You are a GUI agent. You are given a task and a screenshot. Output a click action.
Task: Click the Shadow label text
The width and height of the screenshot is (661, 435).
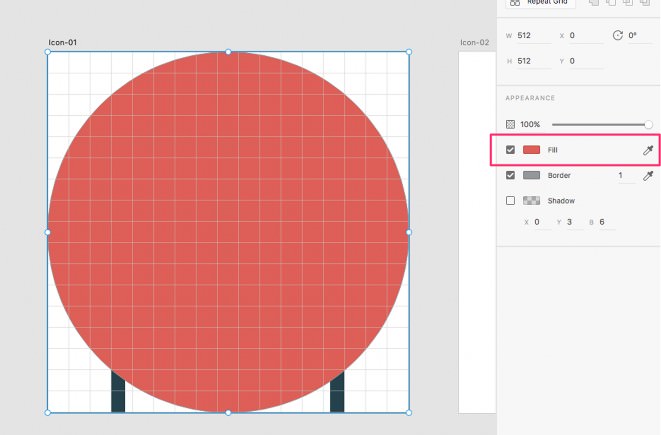point(561,201)
